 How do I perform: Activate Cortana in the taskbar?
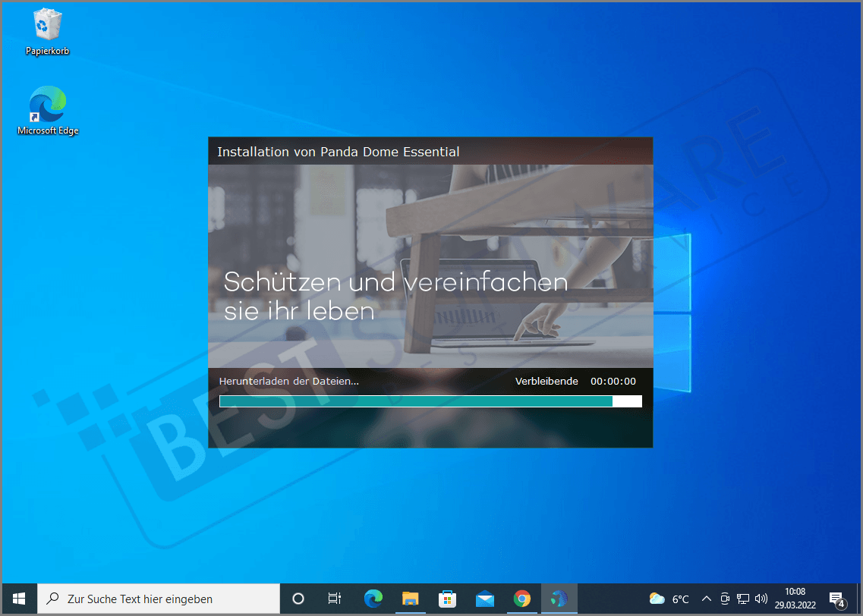pyautogui.click(x=298, y=599)
